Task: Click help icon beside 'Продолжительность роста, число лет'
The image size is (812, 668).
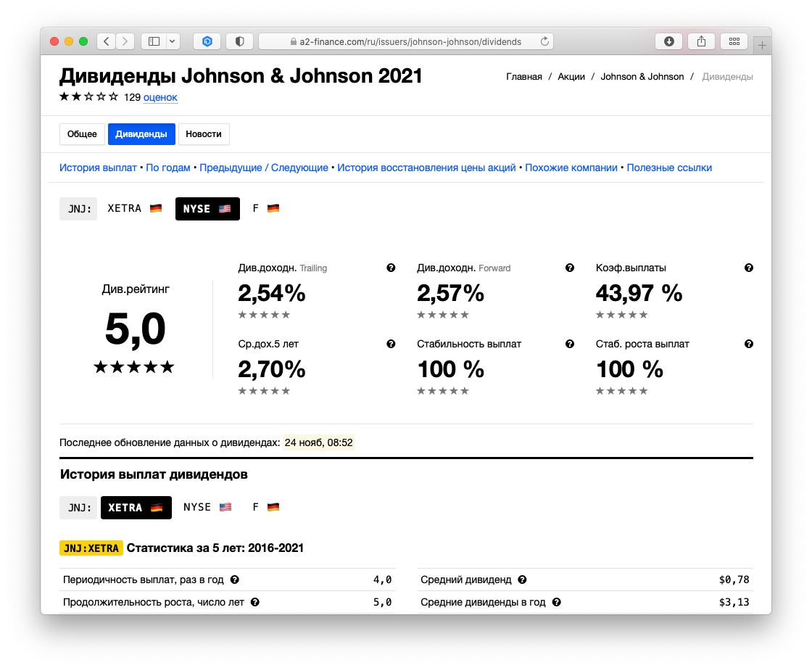Action: coord(254,602)
